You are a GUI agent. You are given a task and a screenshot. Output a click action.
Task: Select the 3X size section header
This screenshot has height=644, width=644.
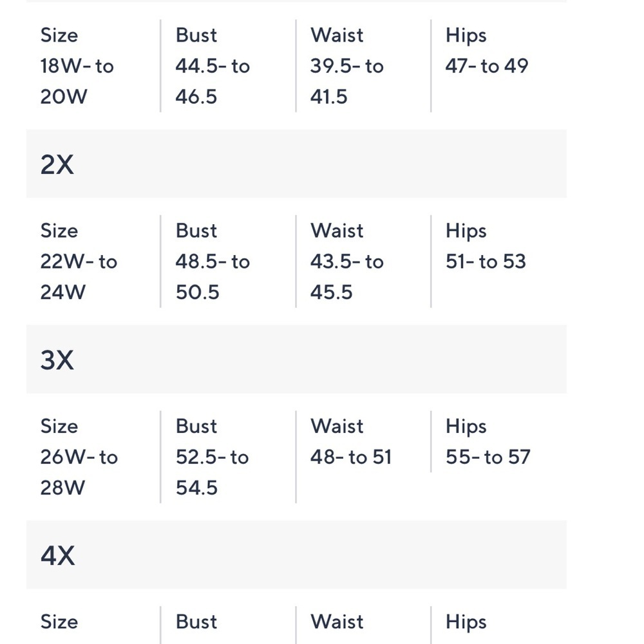click(296, 359)
